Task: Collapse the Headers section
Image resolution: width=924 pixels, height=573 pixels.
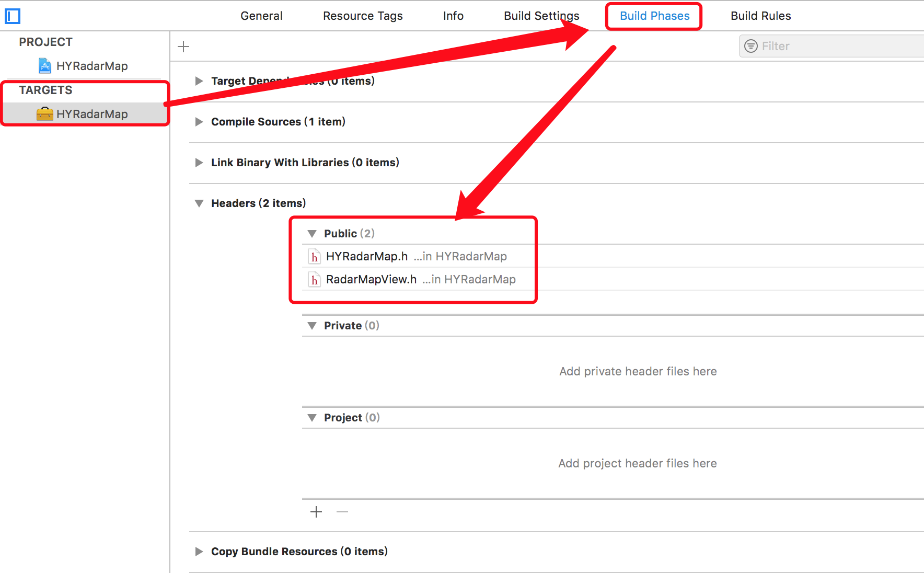Action: click(x=199, y=203)
